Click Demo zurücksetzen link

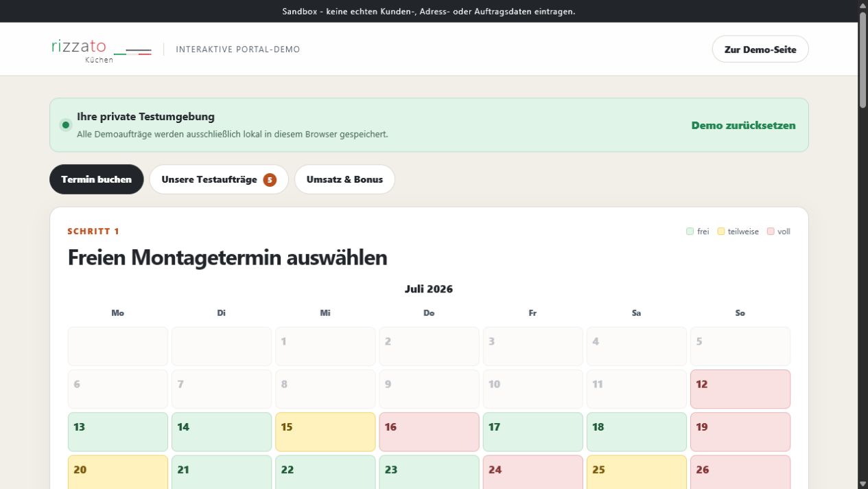click(x=743, y=125)
